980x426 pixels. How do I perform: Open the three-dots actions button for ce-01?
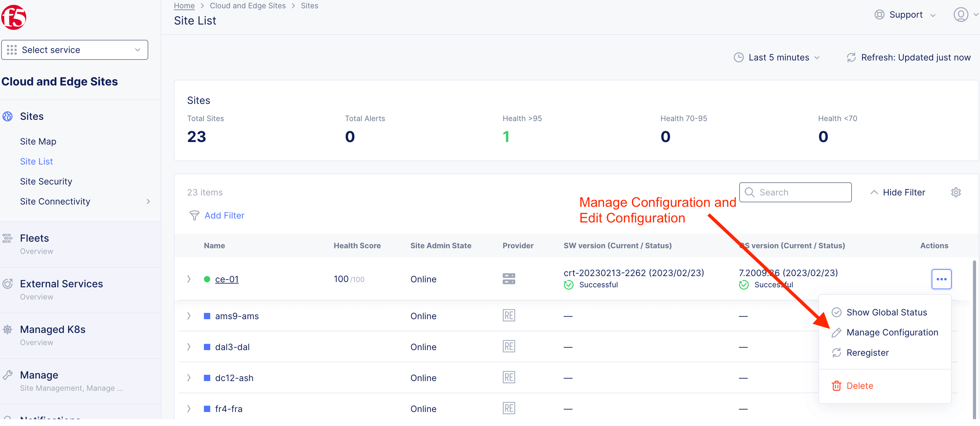tap(941, 279)
